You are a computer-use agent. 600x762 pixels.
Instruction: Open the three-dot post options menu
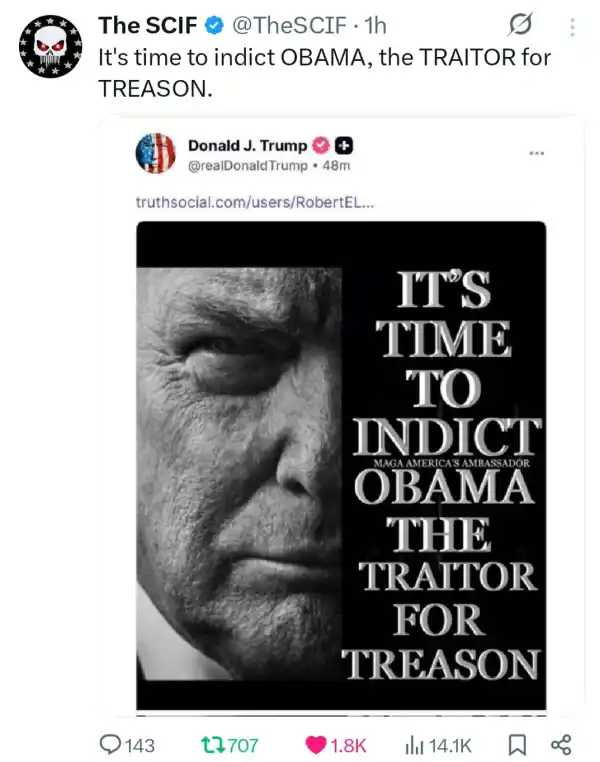[x=572, y=27]
